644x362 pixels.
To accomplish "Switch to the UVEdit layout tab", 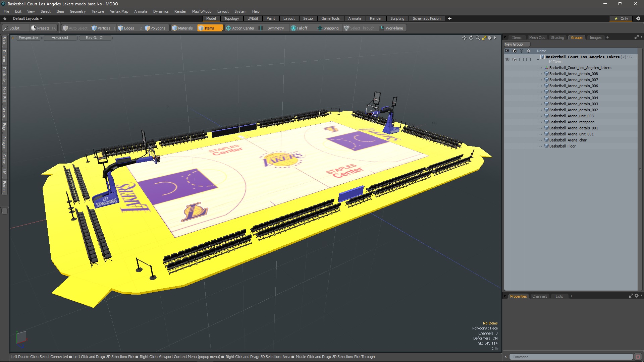I will coord(253,18).
